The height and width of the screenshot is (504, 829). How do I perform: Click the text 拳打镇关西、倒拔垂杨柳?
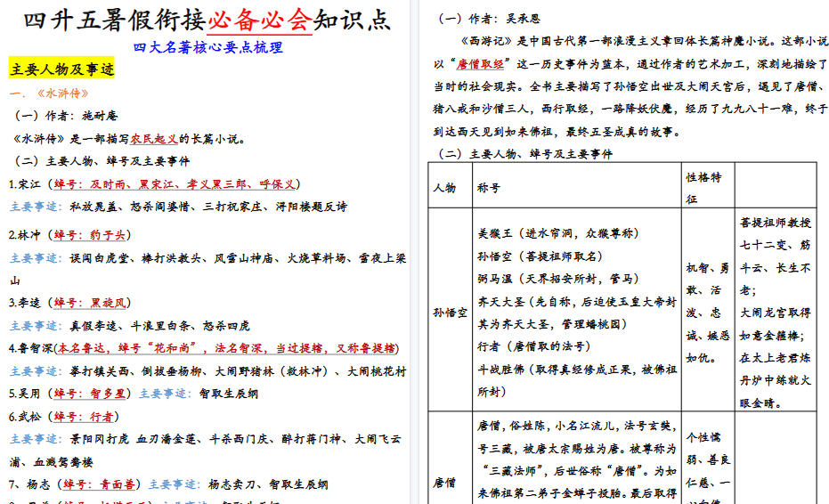pyautogui.click(x=135, y=371)
